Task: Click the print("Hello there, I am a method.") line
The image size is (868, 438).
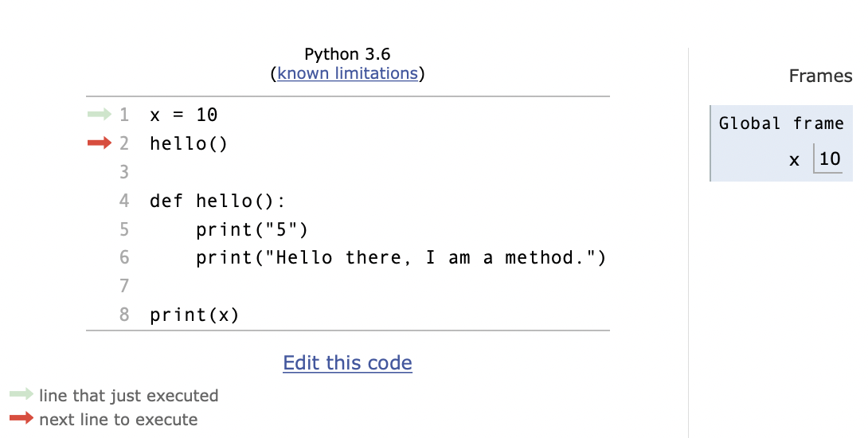Action: [401, 257]
